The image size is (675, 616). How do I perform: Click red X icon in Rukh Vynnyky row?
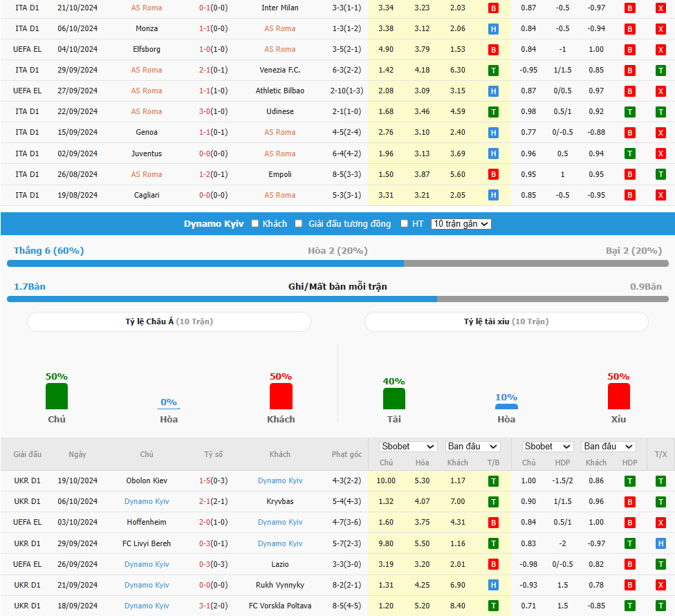tap(660, 585)
